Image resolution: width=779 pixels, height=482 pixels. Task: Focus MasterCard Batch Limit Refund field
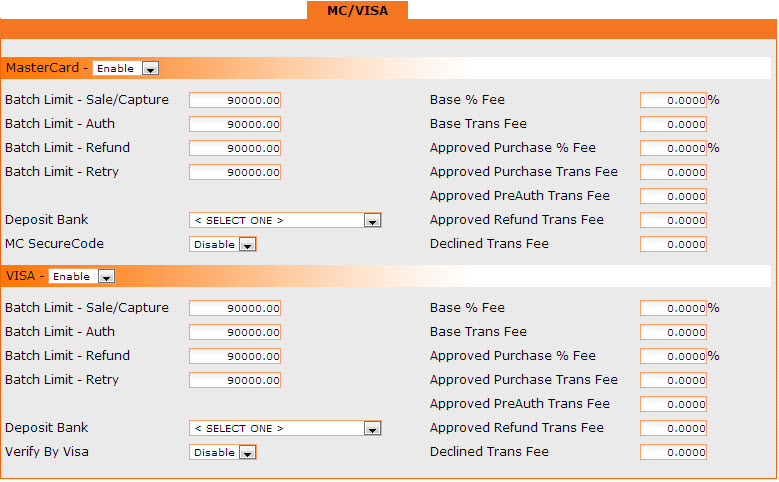pos(235,148)
